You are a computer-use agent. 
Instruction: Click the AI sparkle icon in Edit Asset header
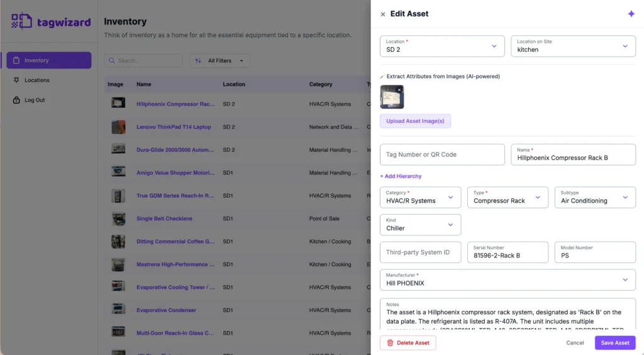[631, 14]
